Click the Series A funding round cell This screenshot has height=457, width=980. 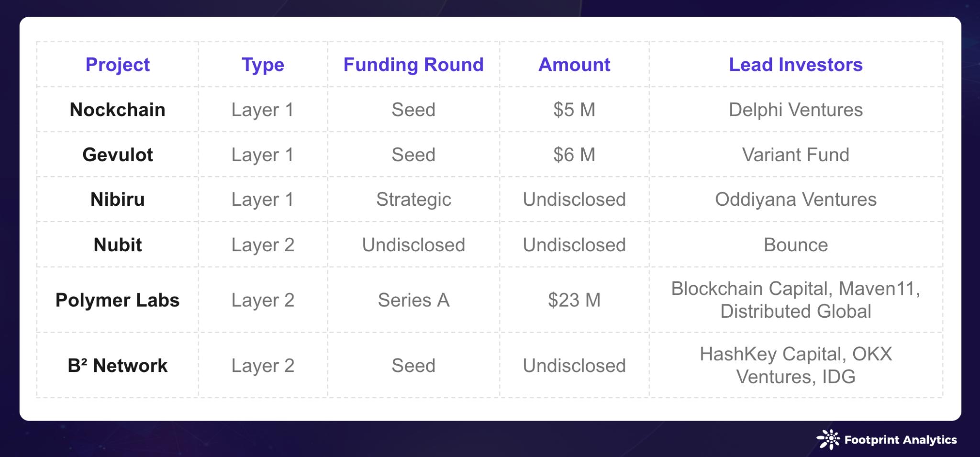(413, 300)
